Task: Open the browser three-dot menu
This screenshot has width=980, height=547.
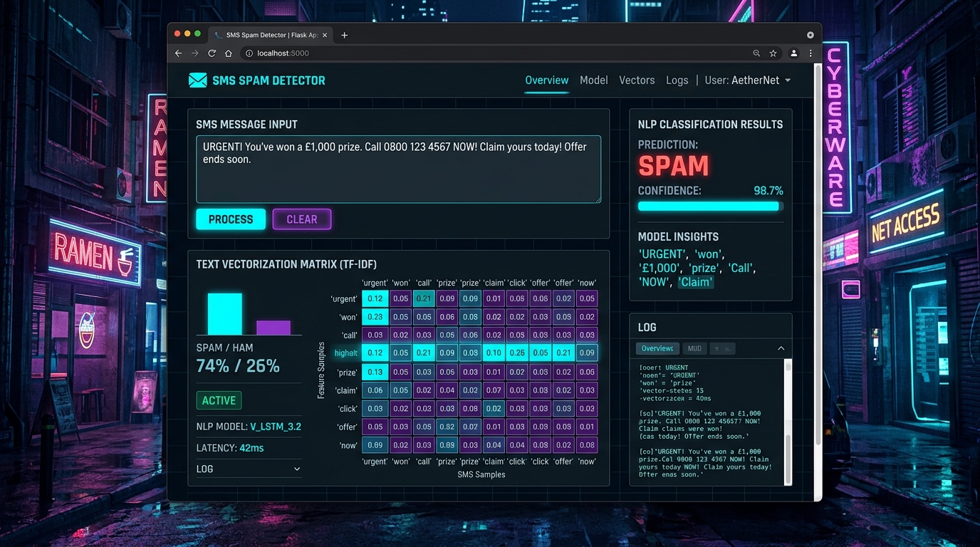Action: click(810, 53)
